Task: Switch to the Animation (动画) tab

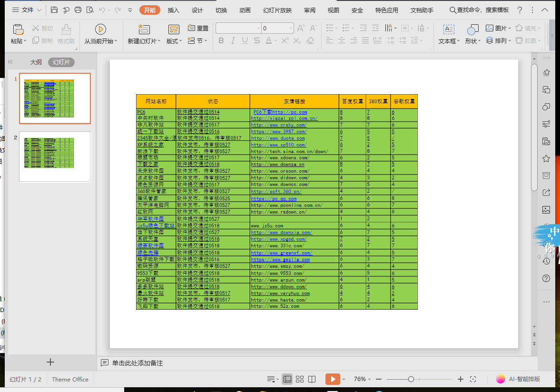Action: point(245,10)
